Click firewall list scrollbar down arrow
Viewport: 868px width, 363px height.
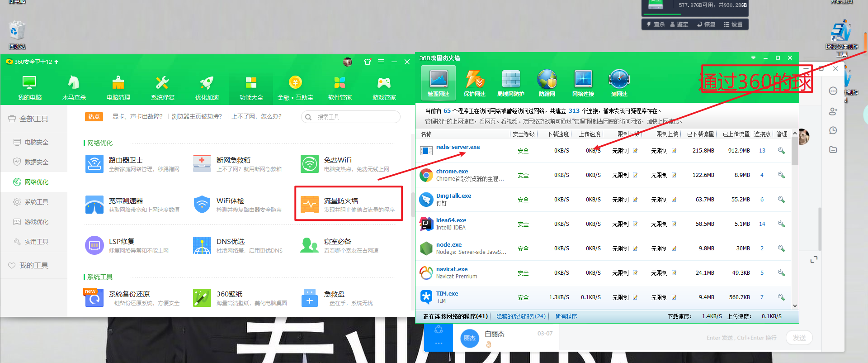tap(795, 306)
